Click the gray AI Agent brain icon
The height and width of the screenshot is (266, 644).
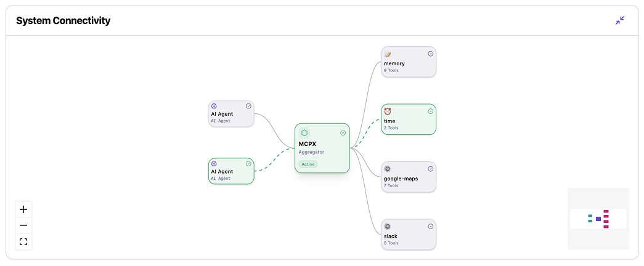point(214,107)
